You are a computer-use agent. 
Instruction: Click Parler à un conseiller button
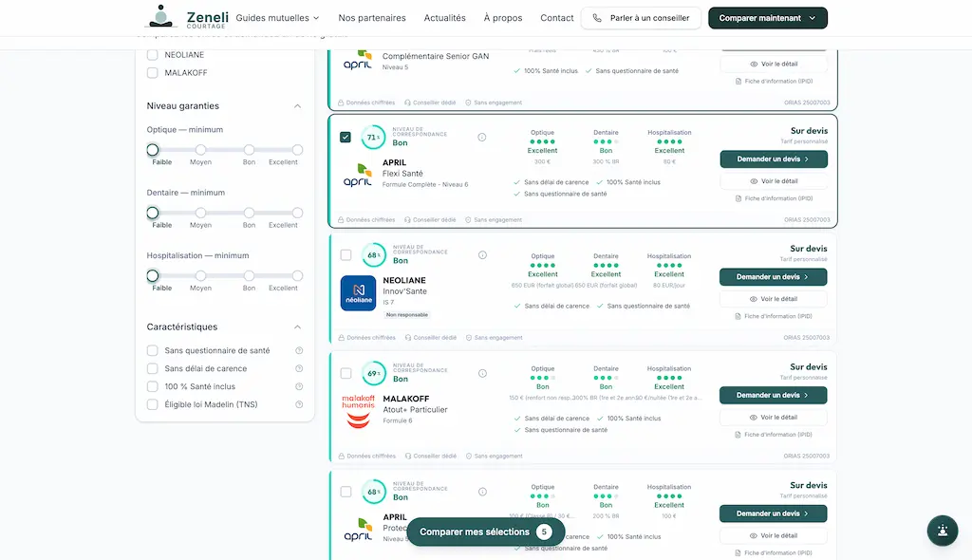click(x=641, y=18)
